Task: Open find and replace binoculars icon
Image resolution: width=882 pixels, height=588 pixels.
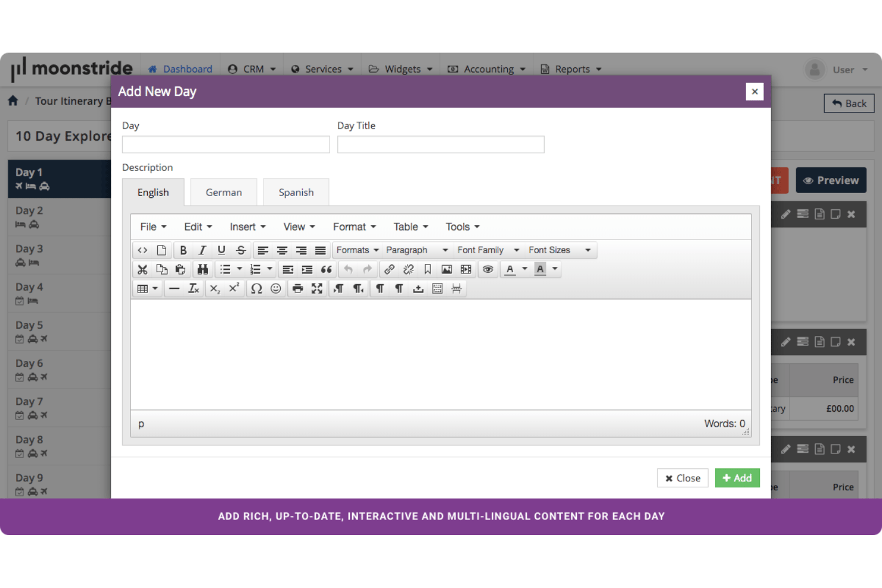Action: tap(203, 269)
